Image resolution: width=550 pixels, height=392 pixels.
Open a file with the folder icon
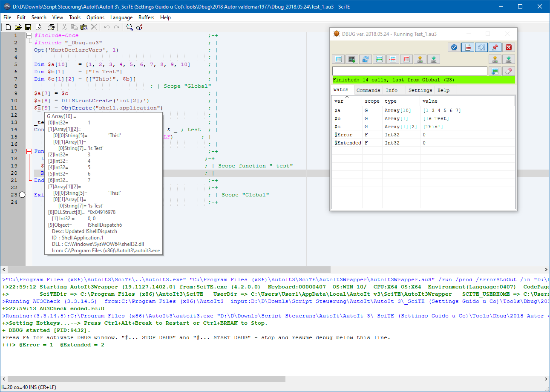[18, 27]
